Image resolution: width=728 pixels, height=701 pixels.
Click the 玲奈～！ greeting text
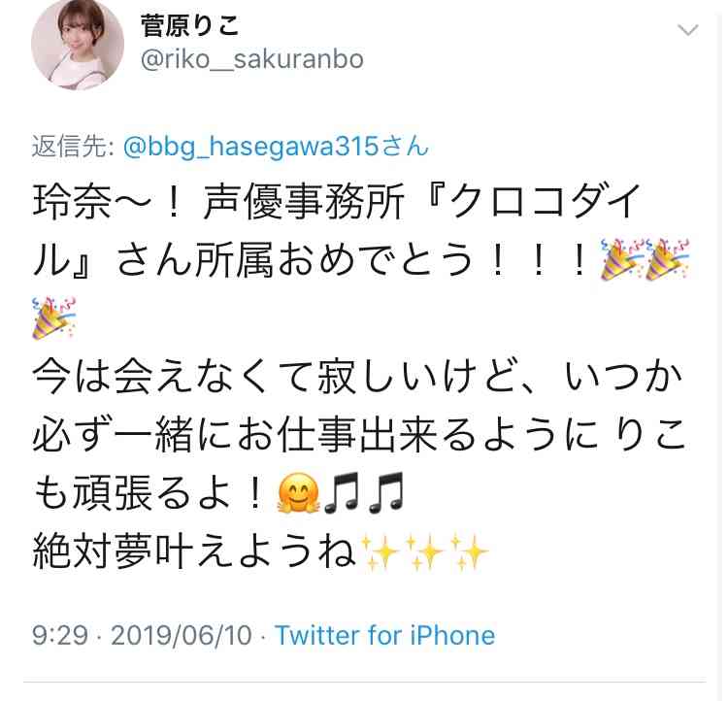point(107,202)
